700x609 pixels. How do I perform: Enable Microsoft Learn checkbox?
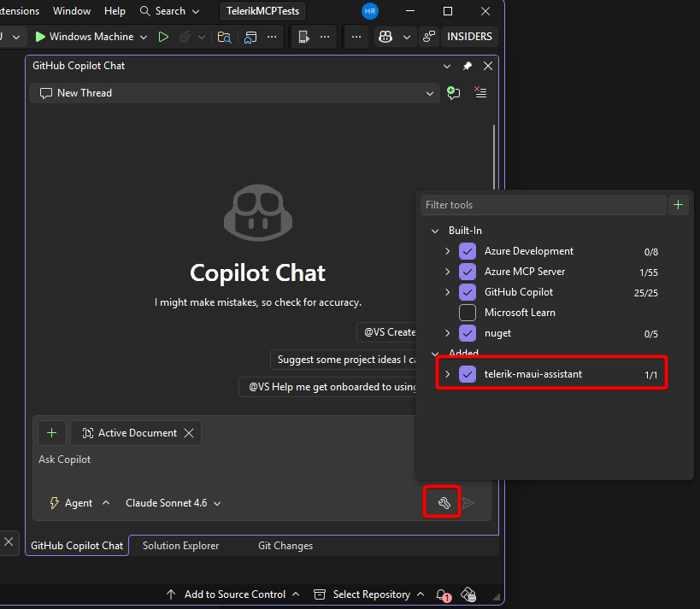[x=468, y=313]
